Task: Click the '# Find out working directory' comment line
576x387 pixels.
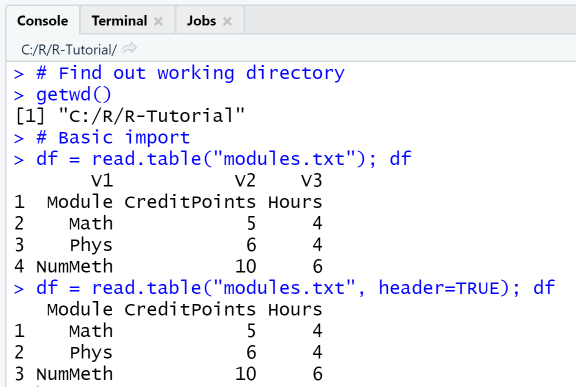Action: pyautogui.click(x=190, y=73)
